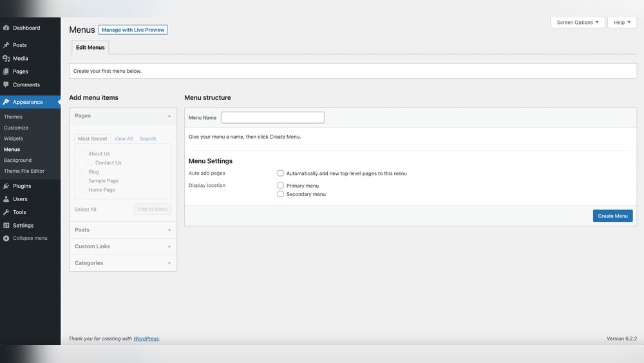Click the Appearance paintbrush icon
The width and height of the screenshot is (644, 363).
6,102
